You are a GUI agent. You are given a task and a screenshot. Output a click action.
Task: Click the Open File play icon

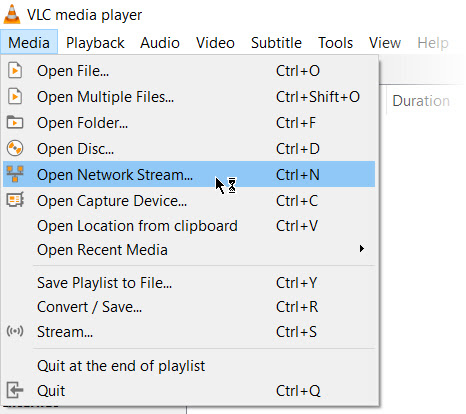[15, 71]
